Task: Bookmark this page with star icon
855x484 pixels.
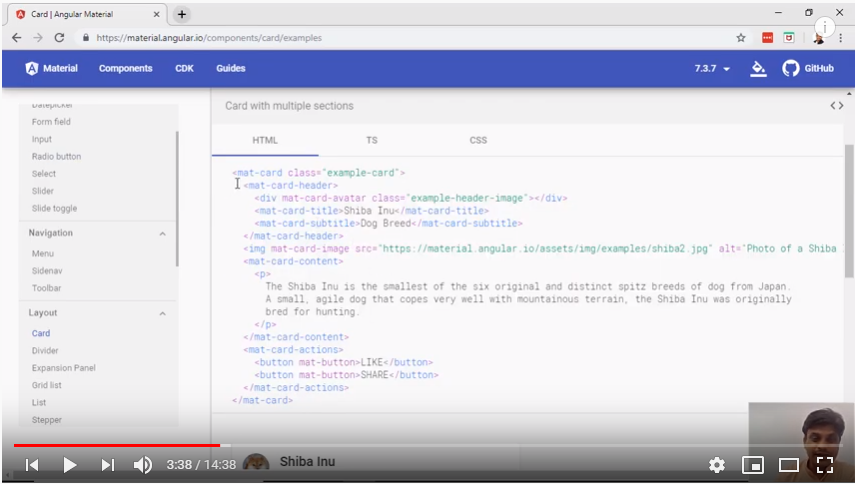Action: (741, 38)
